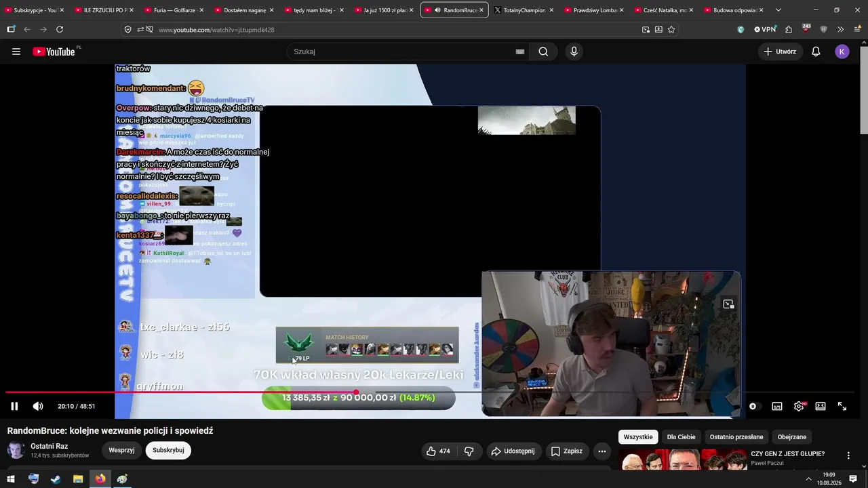Click the Udostępnij share button
The height and width of the screenshot is (488, 868).
[x=513, y=451]
